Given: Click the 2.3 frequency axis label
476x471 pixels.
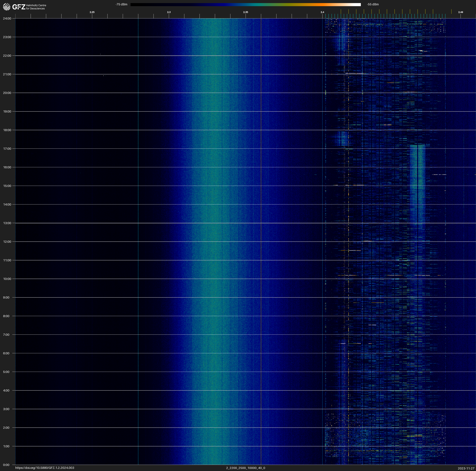Looking at the screenshot, I should coord(169,12).
